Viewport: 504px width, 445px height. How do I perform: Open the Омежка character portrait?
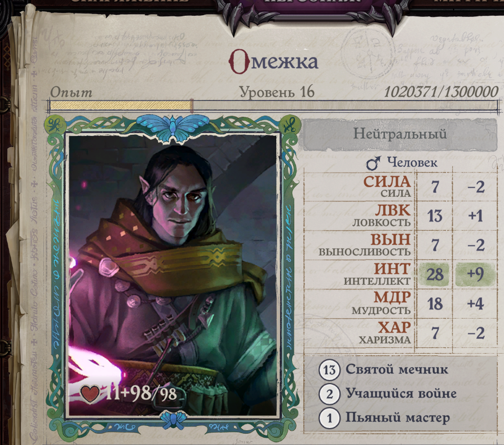tap(173, 275)
